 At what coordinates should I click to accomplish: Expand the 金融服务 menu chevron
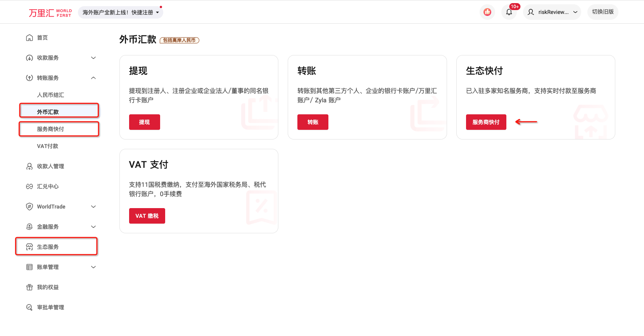[93, 227]
